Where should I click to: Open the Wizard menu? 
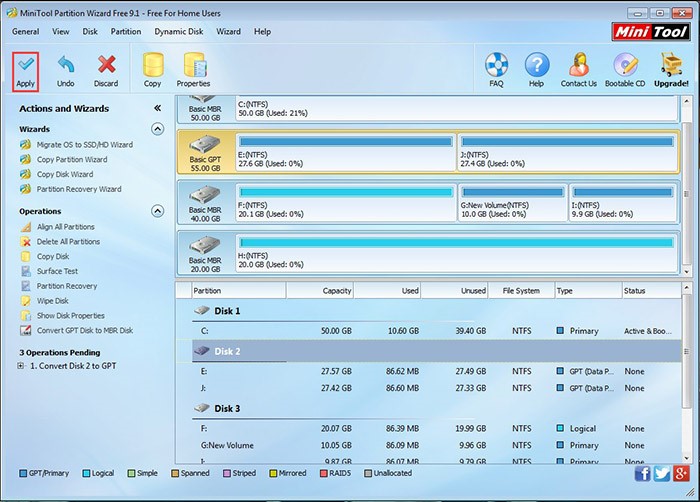point(229,32)
